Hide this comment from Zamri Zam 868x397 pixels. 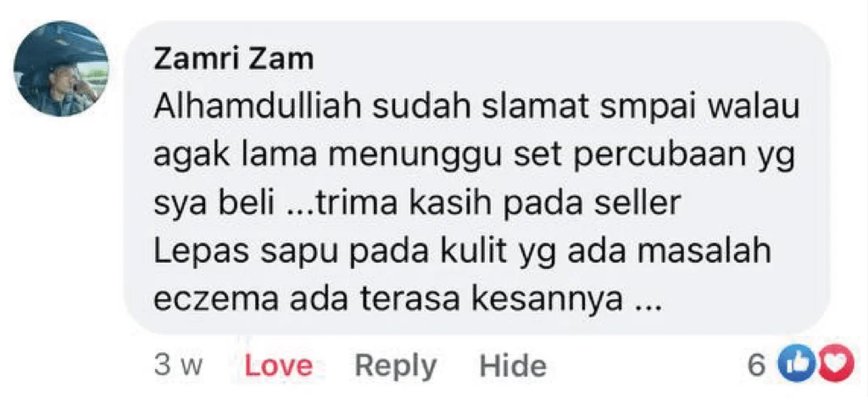[x=513, y=366]
